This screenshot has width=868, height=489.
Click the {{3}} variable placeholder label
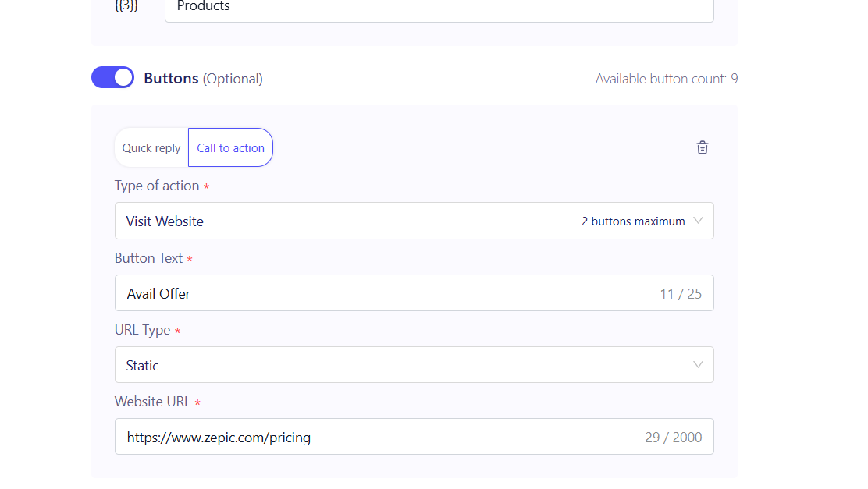point(126,7)
